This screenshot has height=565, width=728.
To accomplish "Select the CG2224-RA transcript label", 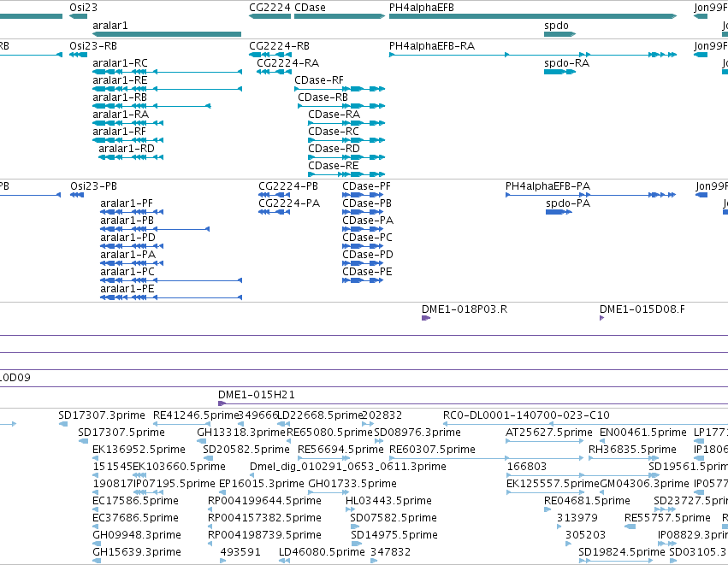I will pos(287,63).
